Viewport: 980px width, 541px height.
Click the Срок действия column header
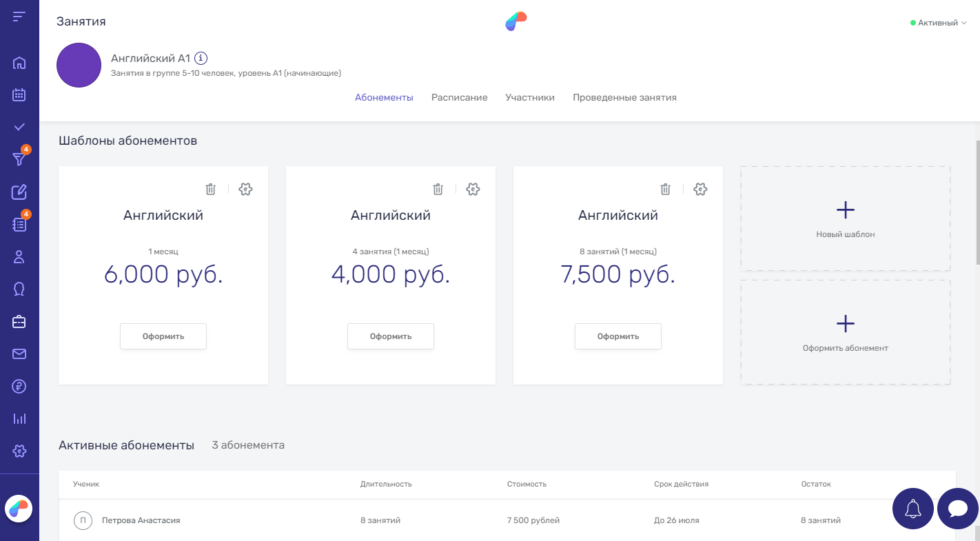tap(681, 484)
